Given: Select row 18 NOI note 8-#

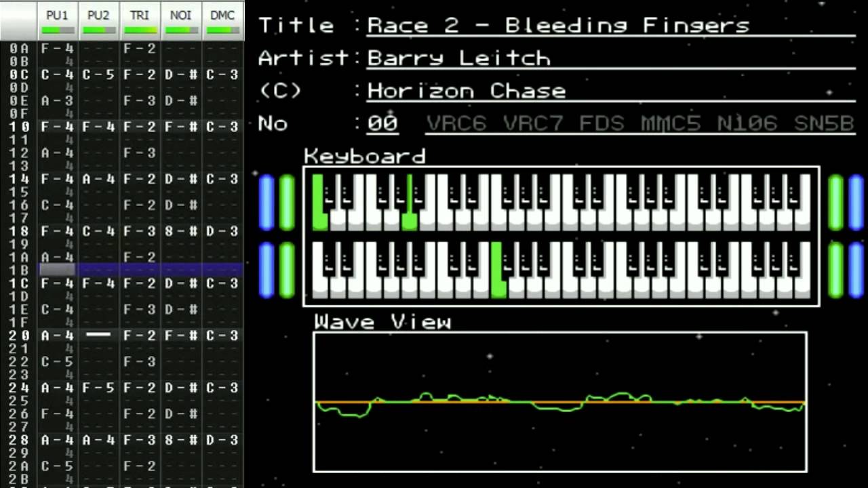Looking at the screenshot, I should pyautogui.click(x=181, y=231).
